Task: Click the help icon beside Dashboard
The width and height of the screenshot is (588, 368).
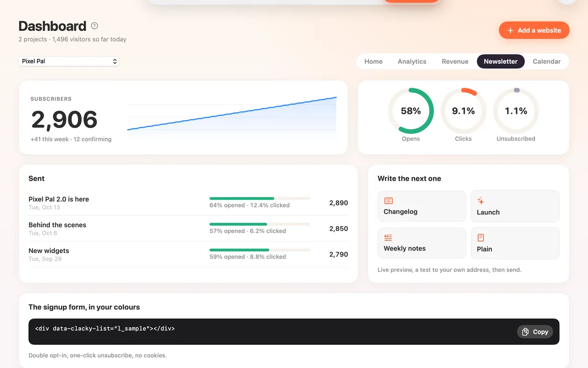Action: tap(95, 26)
